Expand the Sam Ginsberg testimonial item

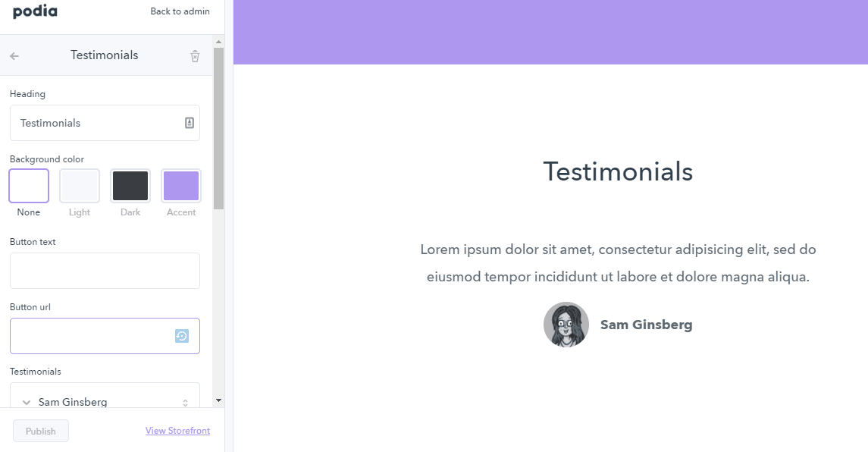pos(26,402)
